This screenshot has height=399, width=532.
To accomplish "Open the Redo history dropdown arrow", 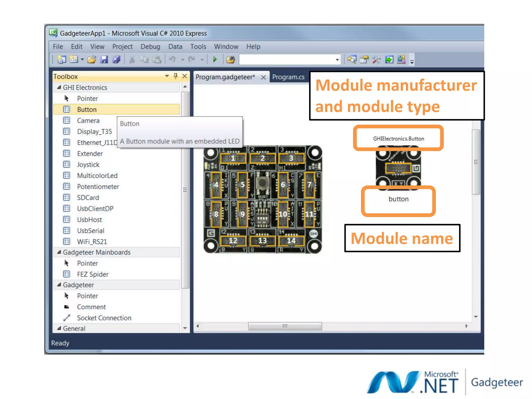I will (x=202, y=60).
